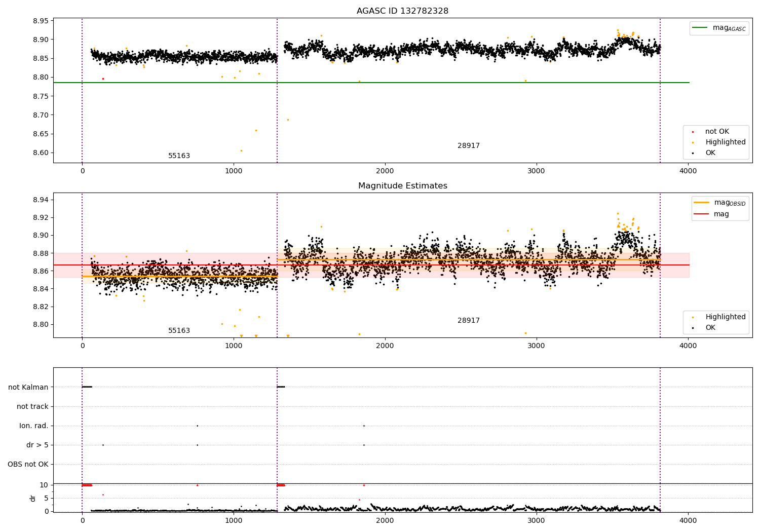Click OBSID label 28917 in Magnitude Estimates plot

click(x=469, y=321)
